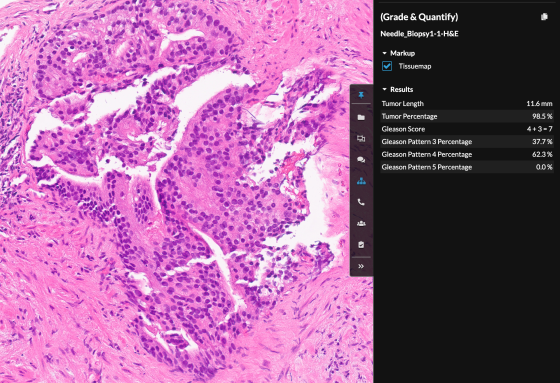The height and width of the screenshot is (383, 560).
Task: Select Gleason Pattern 4 Percentage label
Action: click(427, 154)
